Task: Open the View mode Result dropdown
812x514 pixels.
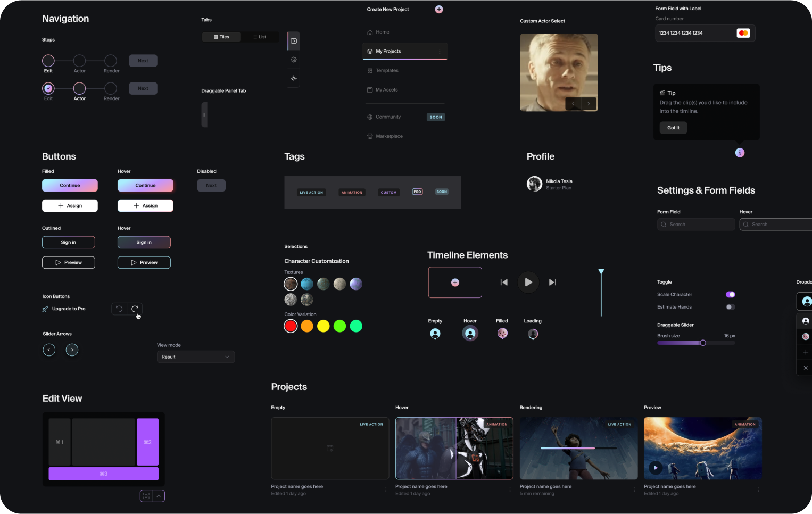Action: click(x=195, y=357)
